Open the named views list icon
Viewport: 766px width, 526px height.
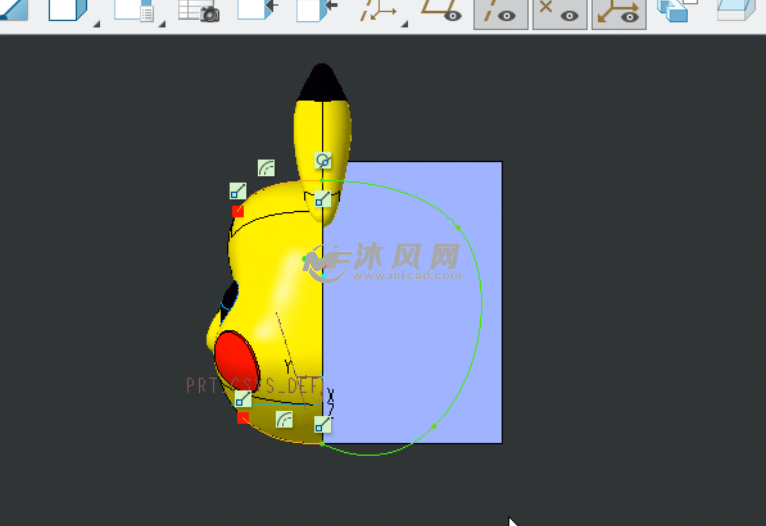(134, 10)
